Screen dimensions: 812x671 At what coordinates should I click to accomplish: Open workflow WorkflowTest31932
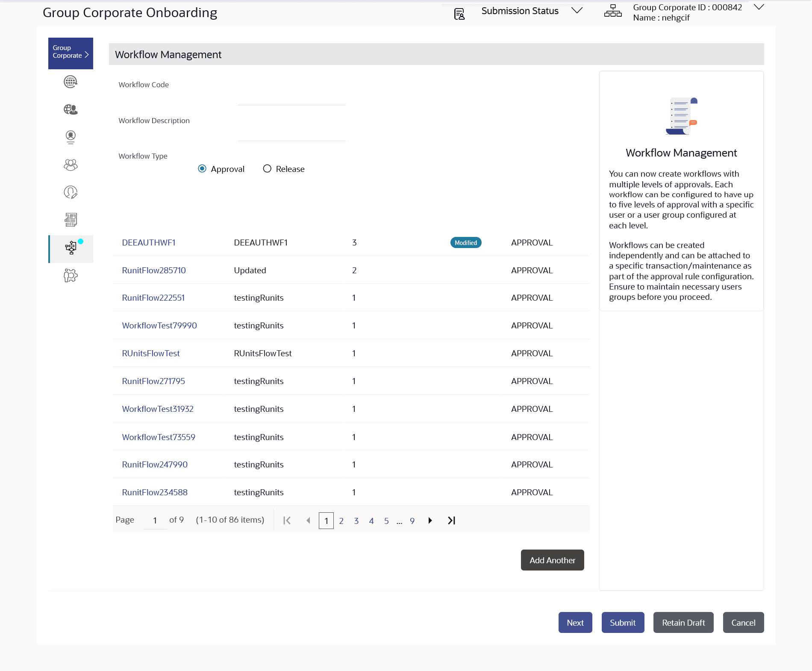coord(158,409)
